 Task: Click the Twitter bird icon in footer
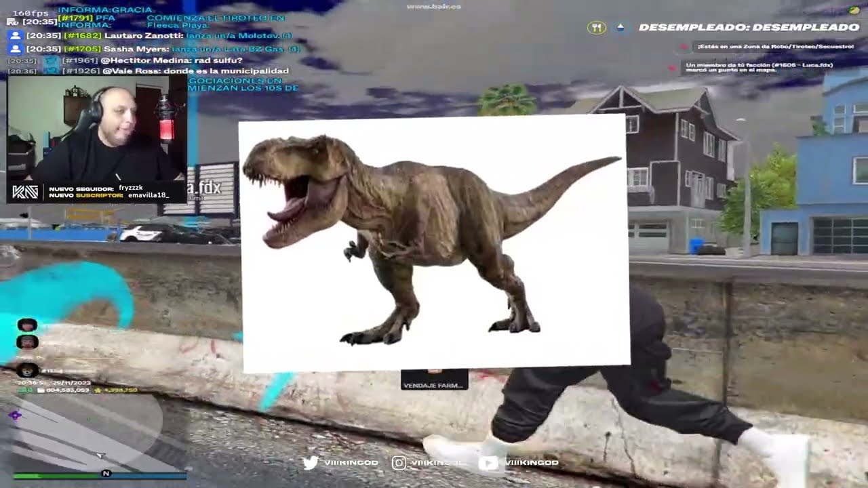311,463
